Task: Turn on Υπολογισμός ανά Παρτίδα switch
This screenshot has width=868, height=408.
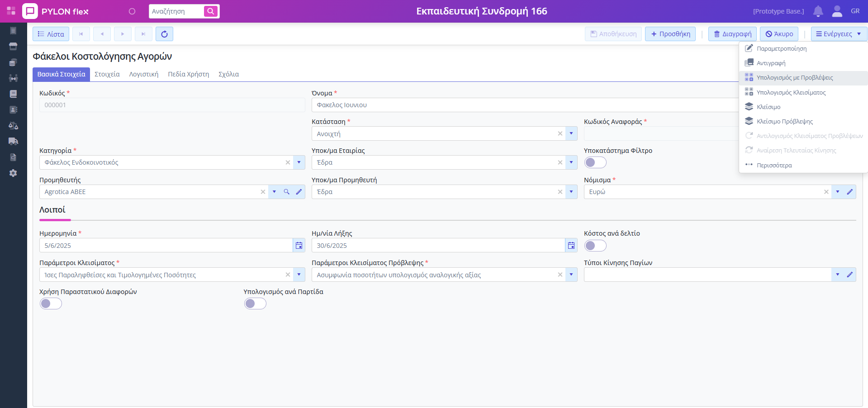Action: coord(255,304)
